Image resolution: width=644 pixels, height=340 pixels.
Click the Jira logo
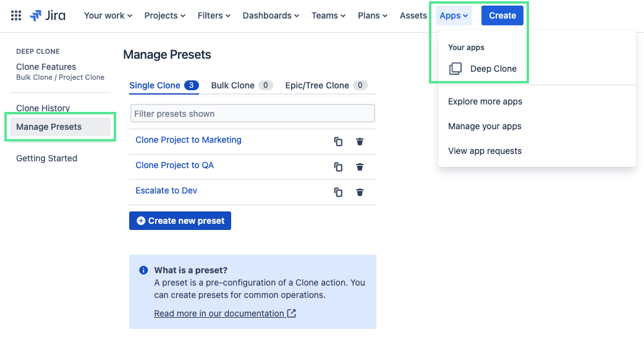point(48,15)
